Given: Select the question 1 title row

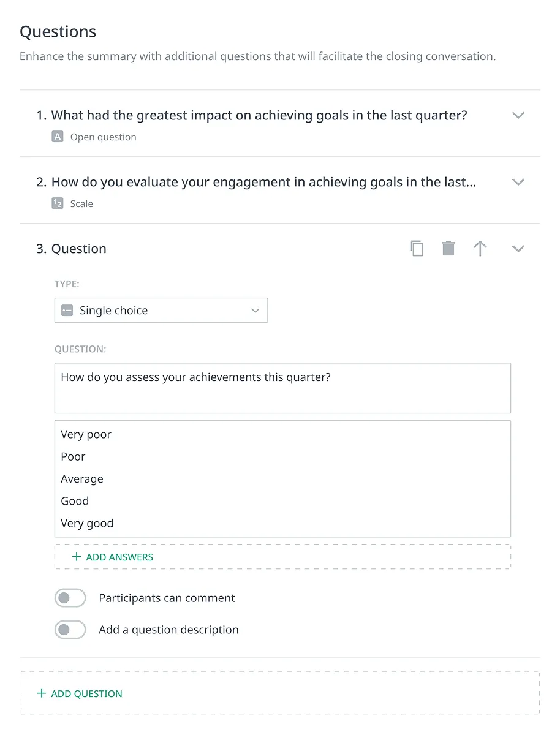Looking at the screenshot, I should [259, 116].
